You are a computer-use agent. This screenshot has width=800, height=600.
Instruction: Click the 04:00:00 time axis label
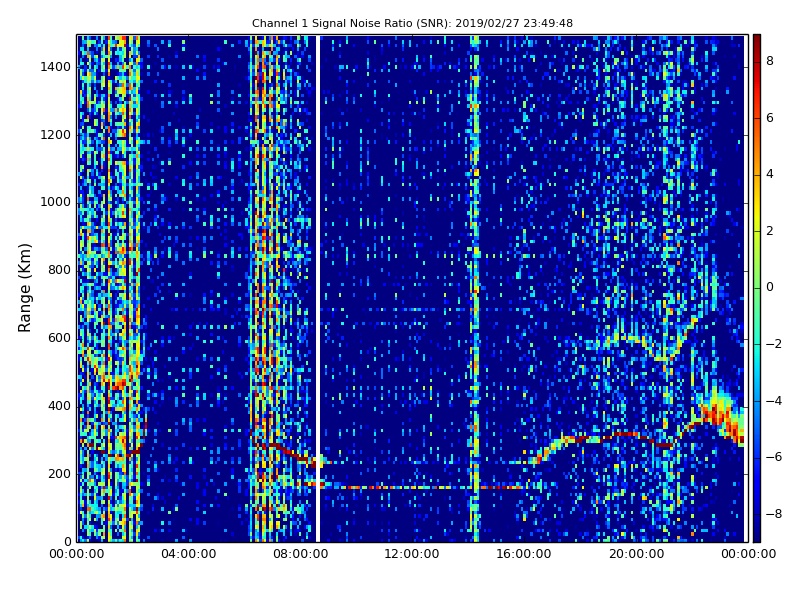[x=188, y=554]
